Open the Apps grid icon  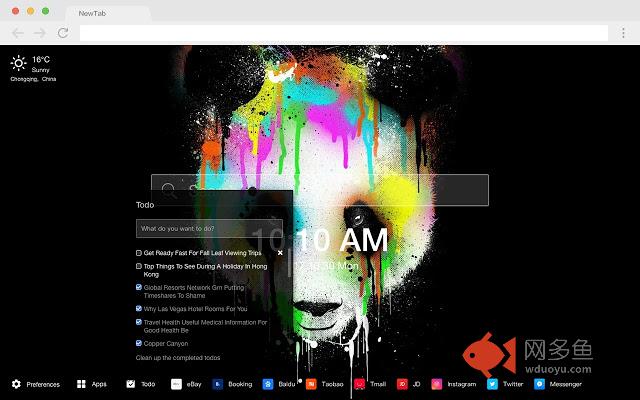tap(81, 384)
